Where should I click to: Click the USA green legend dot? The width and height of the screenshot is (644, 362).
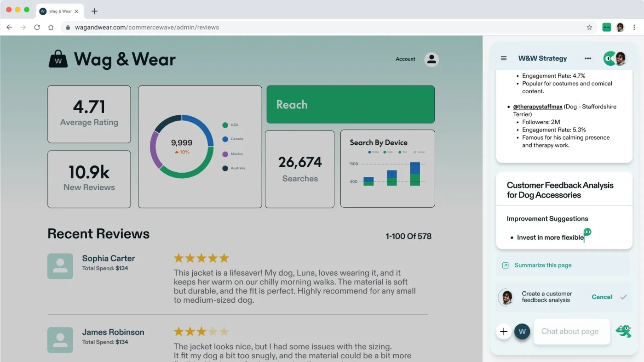[225, 125]
